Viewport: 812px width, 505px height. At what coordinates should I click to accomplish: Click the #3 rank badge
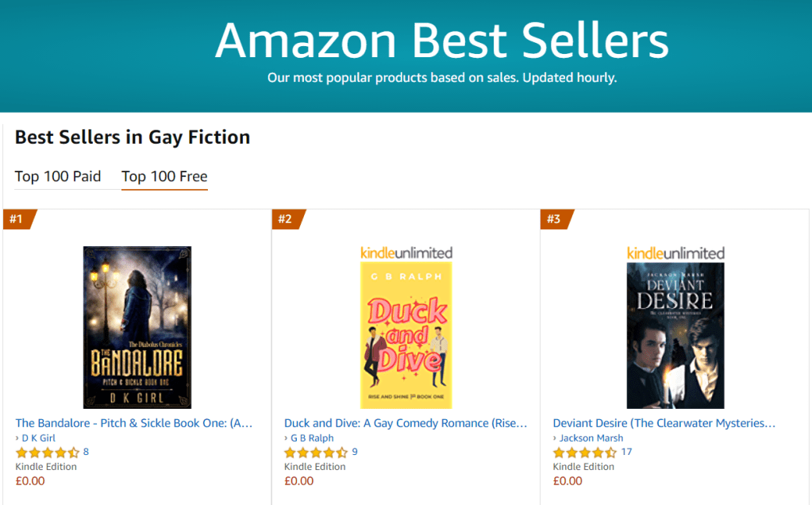click(554, 219)
